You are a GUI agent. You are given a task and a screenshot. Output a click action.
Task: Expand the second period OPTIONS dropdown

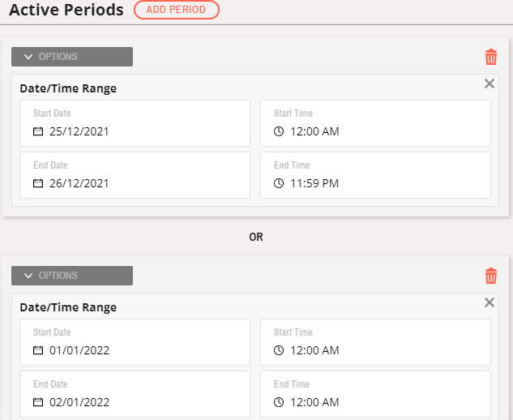click(x=72, y=276)
